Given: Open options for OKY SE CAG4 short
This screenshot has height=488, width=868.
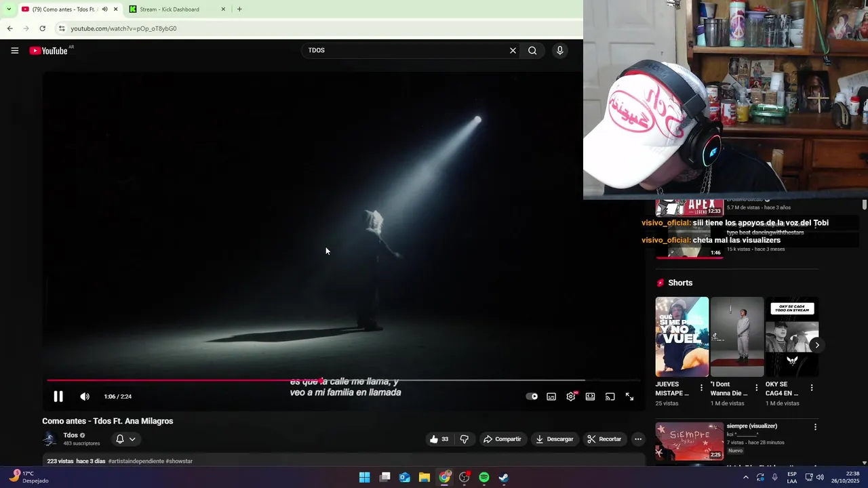Looking at the screenshot, I should coord(812,388).
